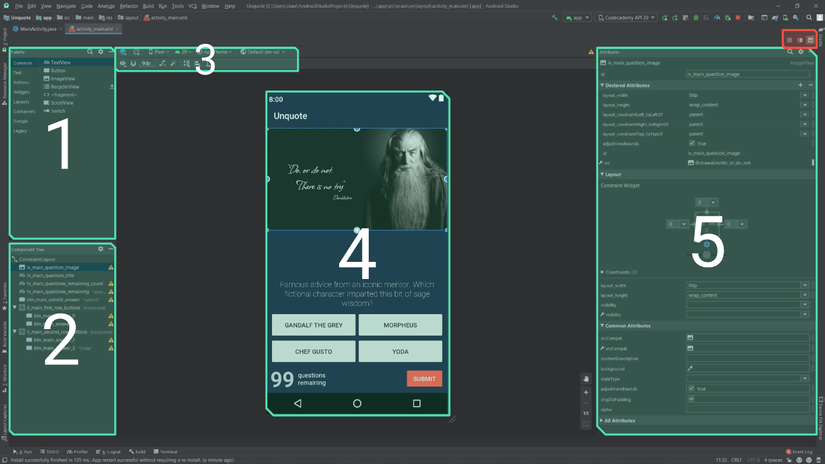The height and width of the screenshot is (464, 825).
Task: Open Attributes panel settings gear
Action: pos(801,52)
